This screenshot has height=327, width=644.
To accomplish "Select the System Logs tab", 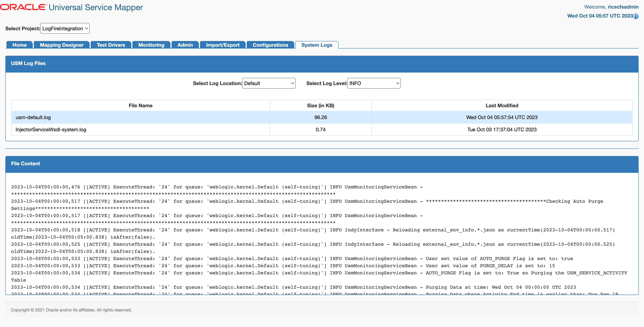I will [x=316, y=45].
